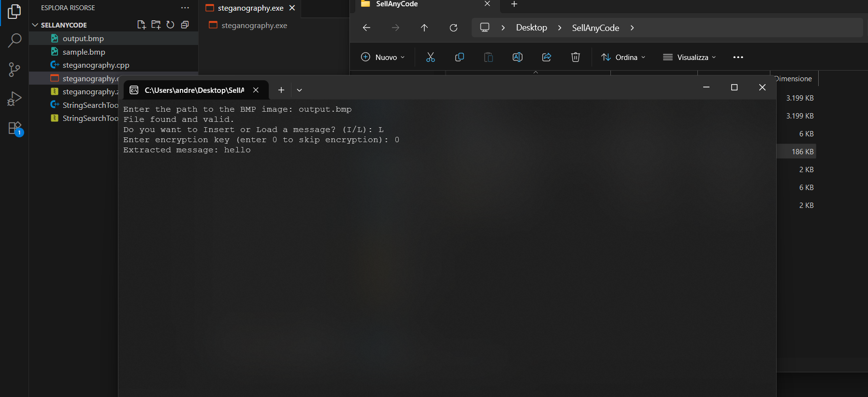The height and width of the screenshot is (397, 868).
Task: Click the Delete trash icon
Action: pos(575,57)
